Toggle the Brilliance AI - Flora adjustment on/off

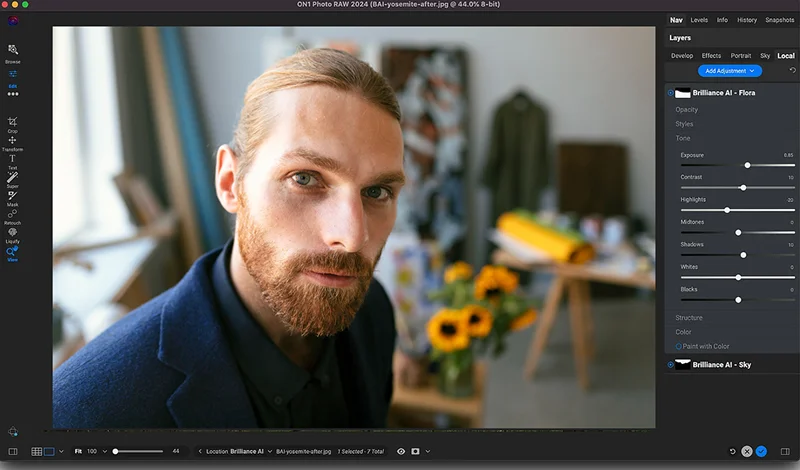[x=670, y=93]
